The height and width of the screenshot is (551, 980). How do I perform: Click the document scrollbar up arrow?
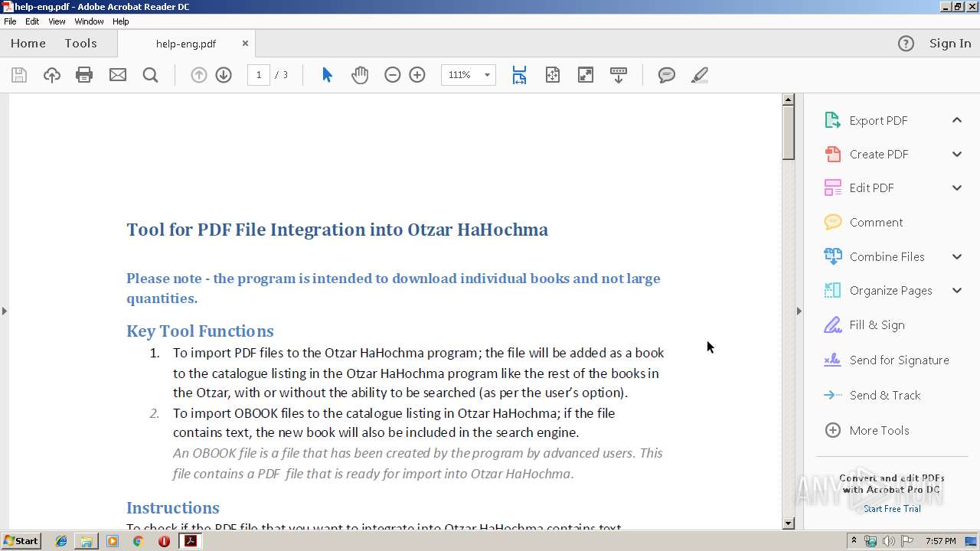pyautogui.click(x=788, y=99)
